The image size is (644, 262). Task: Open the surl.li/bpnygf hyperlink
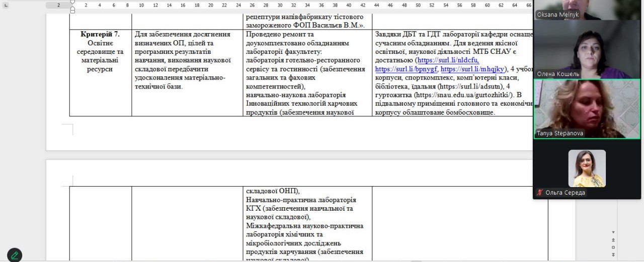(406, 69)
